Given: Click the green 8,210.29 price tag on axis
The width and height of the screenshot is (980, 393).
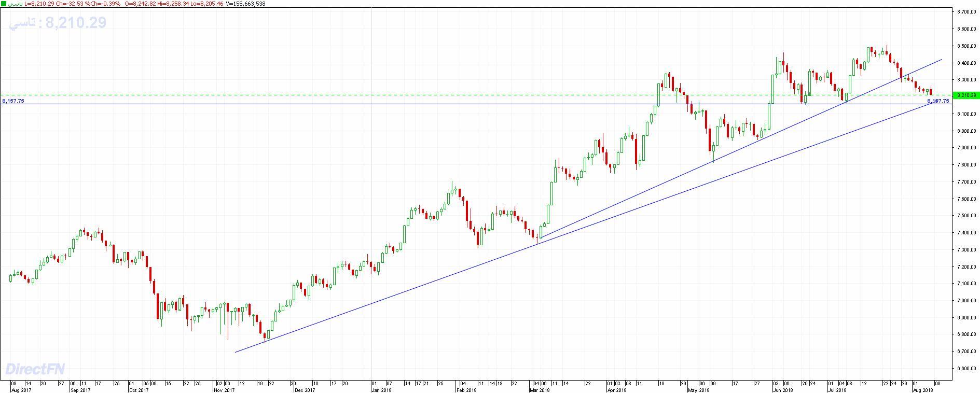Looking at the screenshot, I should [966, 95].
